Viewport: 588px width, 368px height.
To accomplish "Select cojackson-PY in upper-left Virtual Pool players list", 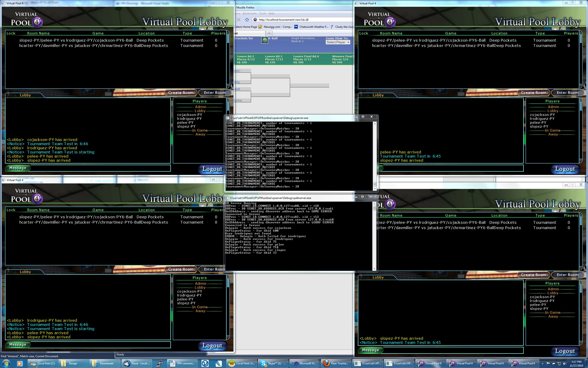I will coord(189,115).
